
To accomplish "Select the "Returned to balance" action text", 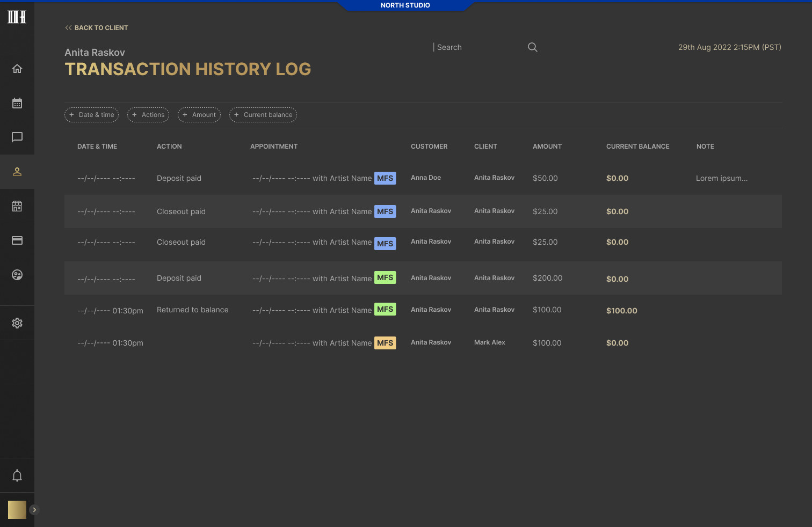I will pos(193,310).
